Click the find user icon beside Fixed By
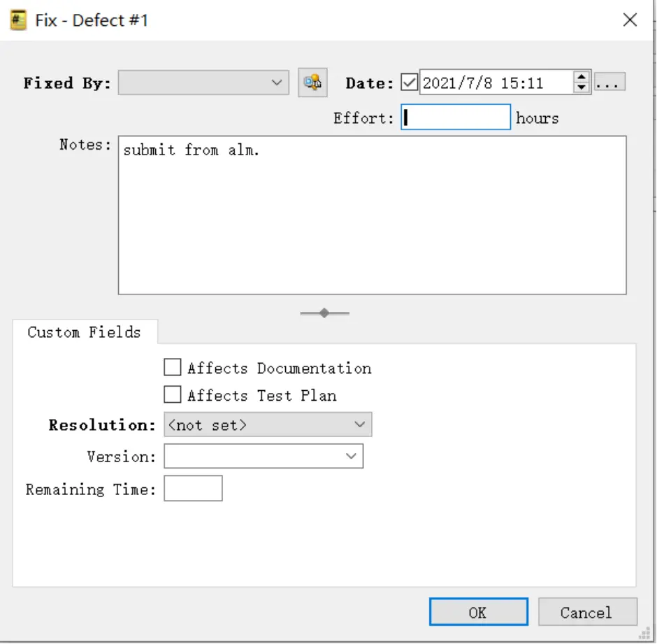657x644 pixels. [x=312, y=83]
